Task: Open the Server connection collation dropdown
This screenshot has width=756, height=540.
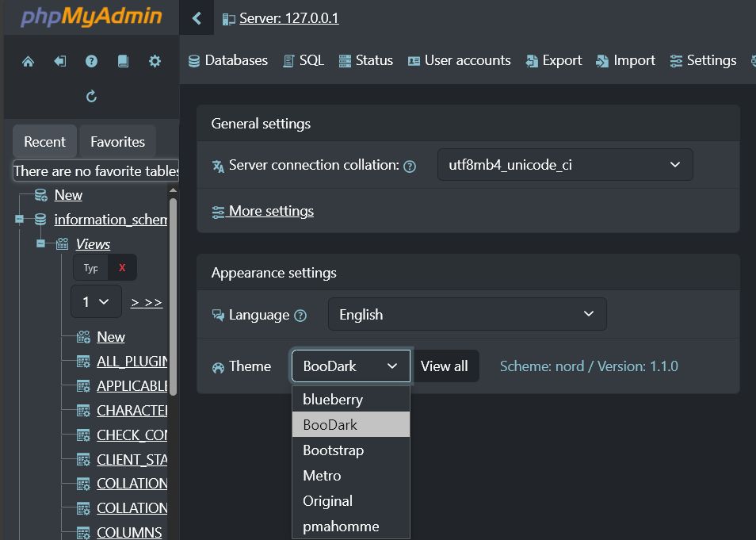Action: [x=565, y=165]
